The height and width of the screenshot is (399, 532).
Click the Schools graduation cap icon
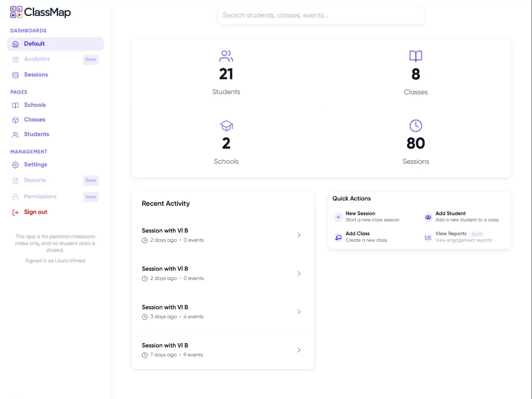point(226,126)
